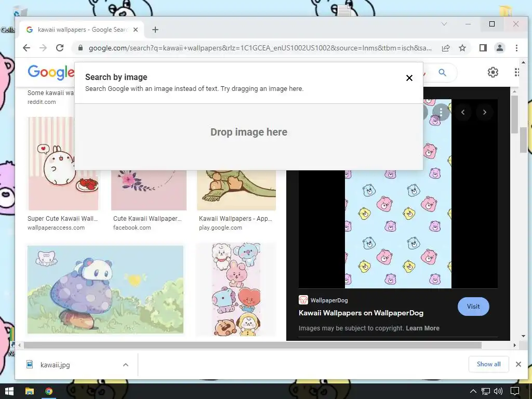This screenshot has width=532, height=399.
Task: Click the reddit.com source text
Action: click(42, 102)
